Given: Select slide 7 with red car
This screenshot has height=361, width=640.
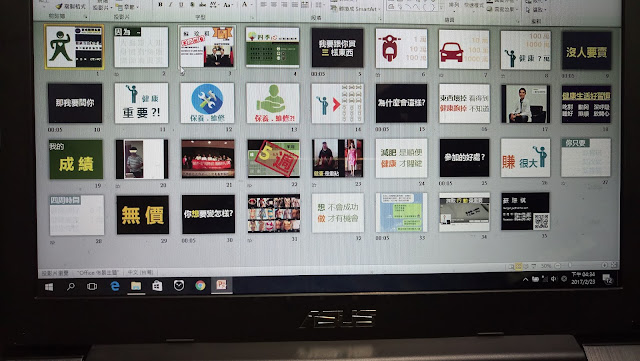Looking at the screenshot, I should coord(464,49).
